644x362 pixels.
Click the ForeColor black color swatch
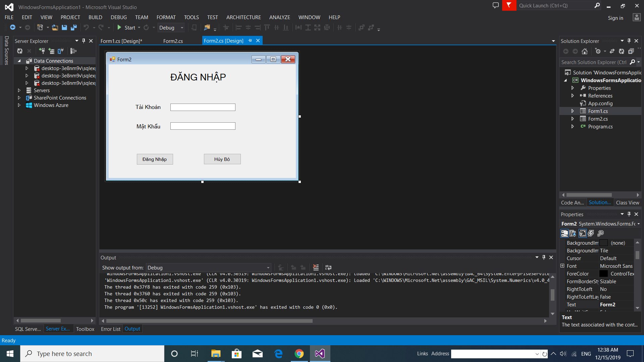pos(603,274)
